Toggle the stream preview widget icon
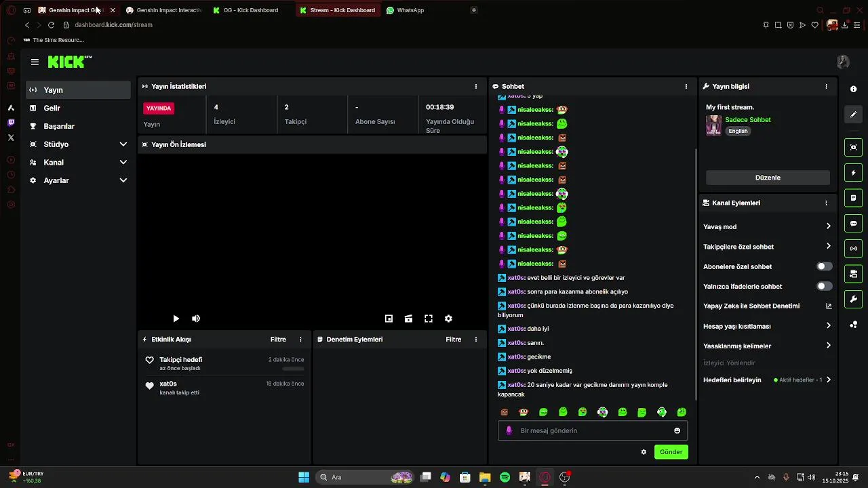The height and width of the screenshot is (488, 868). (x=853, y=147)
